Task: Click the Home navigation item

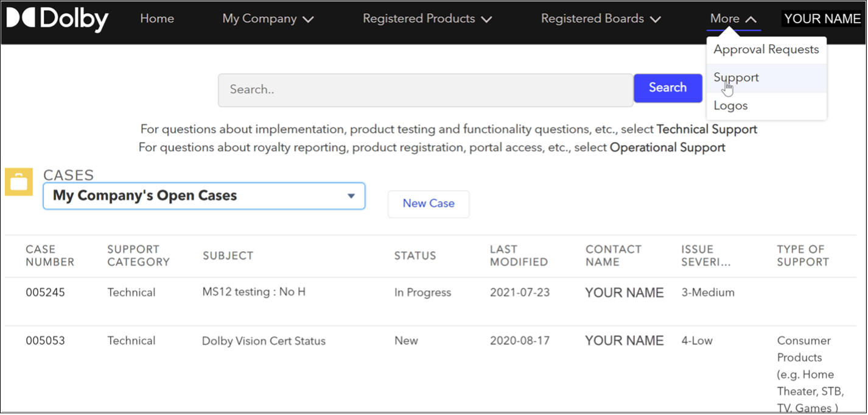Action: click(x=156, y=19)
